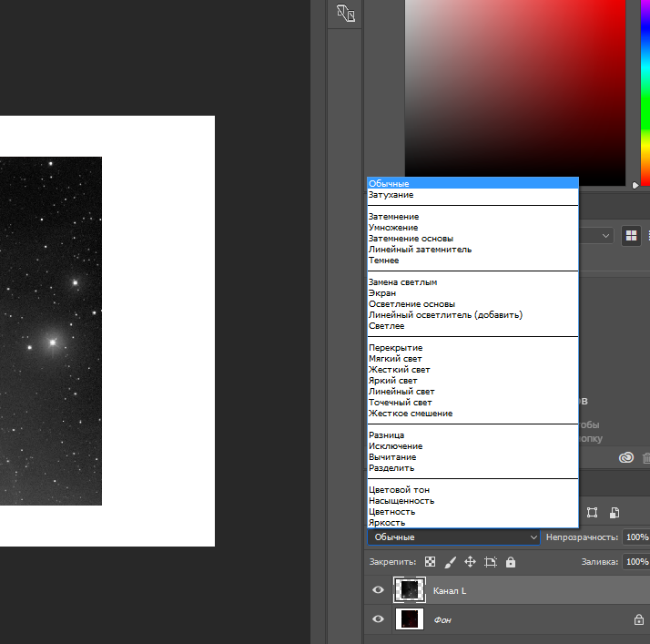The image size is (650, 644).
Task: Click the grid view icon button
Action: [631, 236]
